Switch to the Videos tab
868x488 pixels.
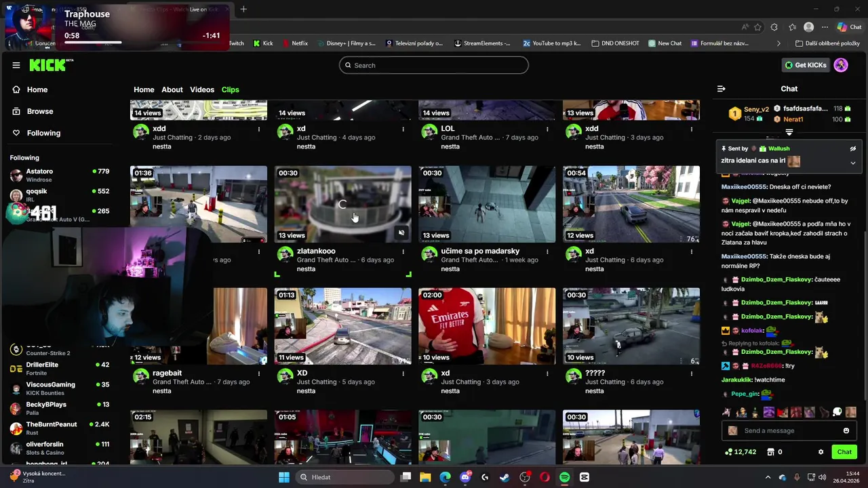[x=202, y=89]
